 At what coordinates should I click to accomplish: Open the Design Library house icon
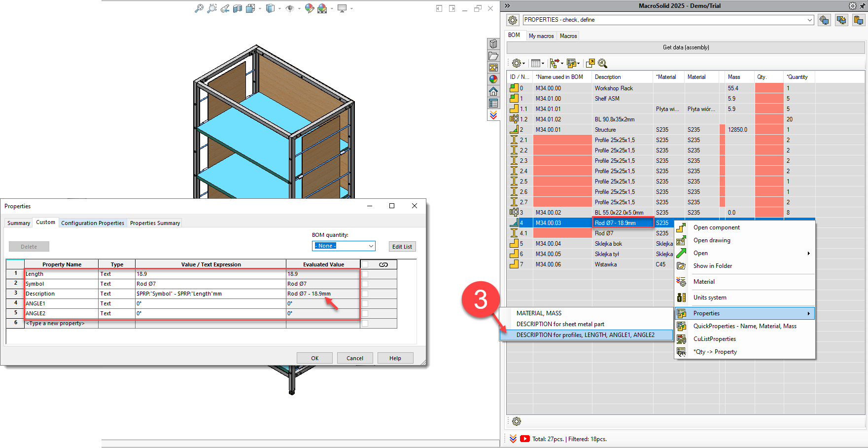click(493, 91)
